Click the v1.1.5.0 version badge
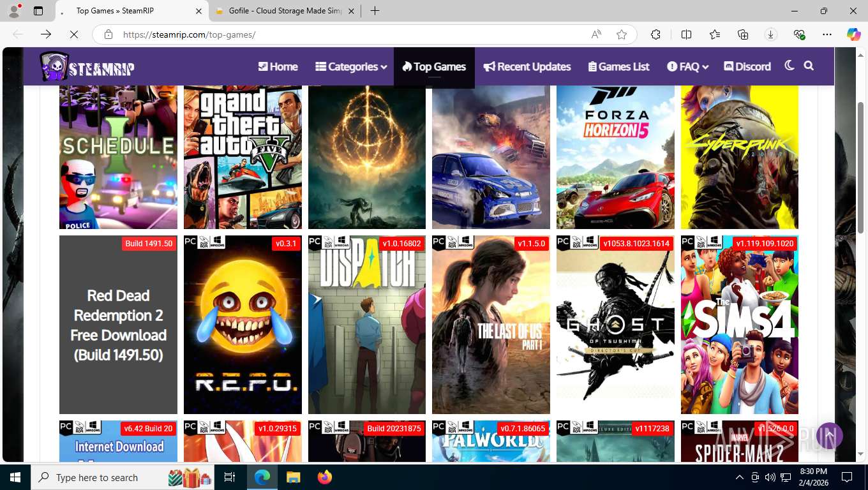Screen dimensions: 868x490 (x=532, y=244)
